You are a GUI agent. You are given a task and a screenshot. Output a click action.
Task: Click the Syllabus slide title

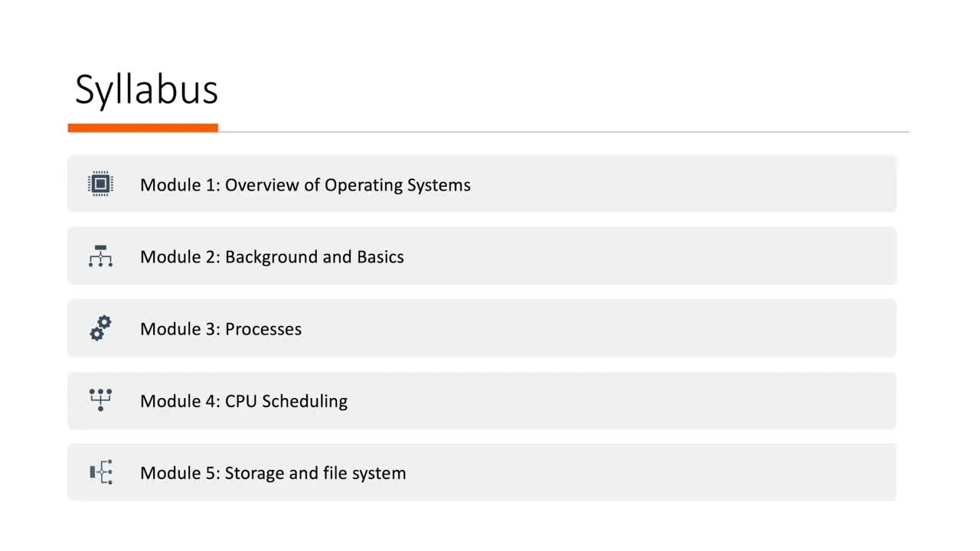(x=146, y=90)
